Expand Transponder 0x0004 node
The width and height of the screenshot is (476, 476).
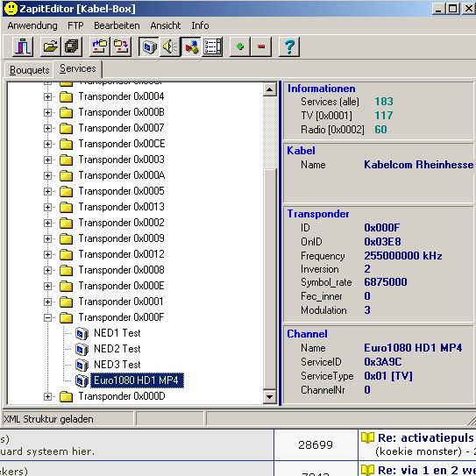[47, 96]
